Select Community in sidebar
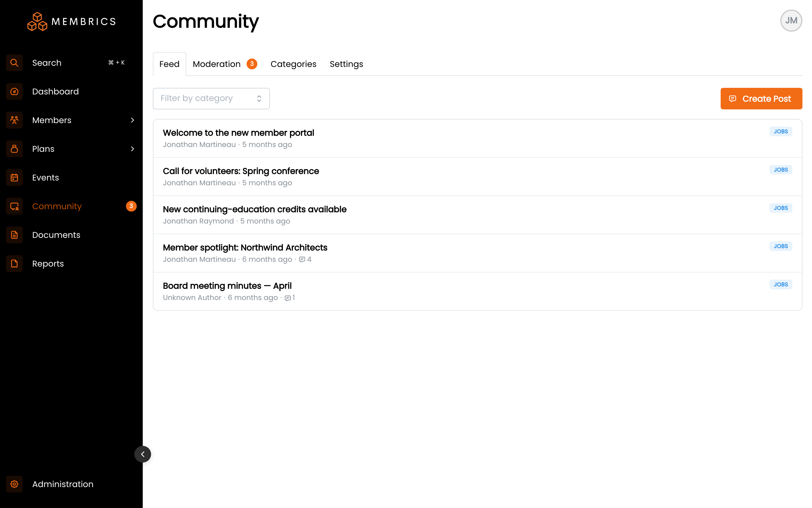 (x=71, y=206)
